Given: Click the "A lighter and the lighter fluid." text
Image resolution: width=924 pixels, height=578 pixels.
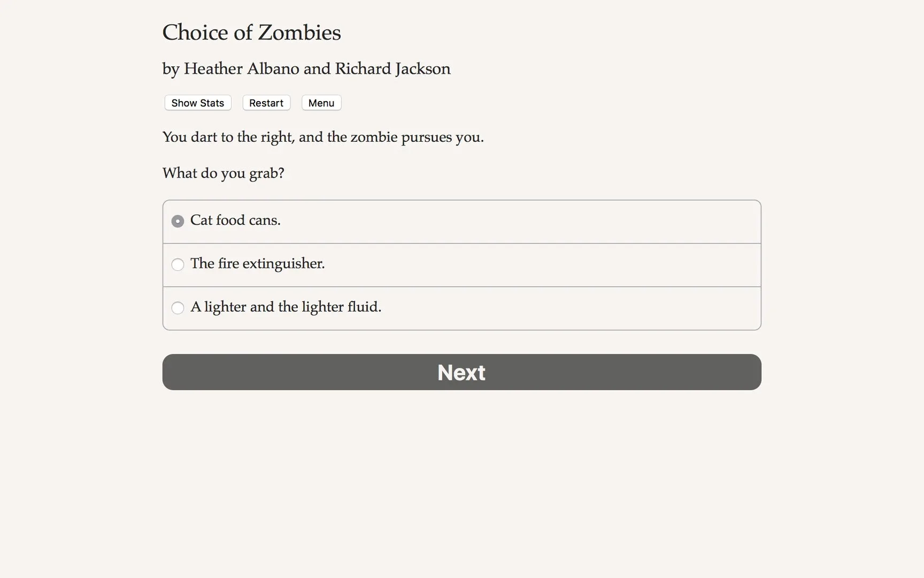Looking at the screenshot, I should click(286, 307).
